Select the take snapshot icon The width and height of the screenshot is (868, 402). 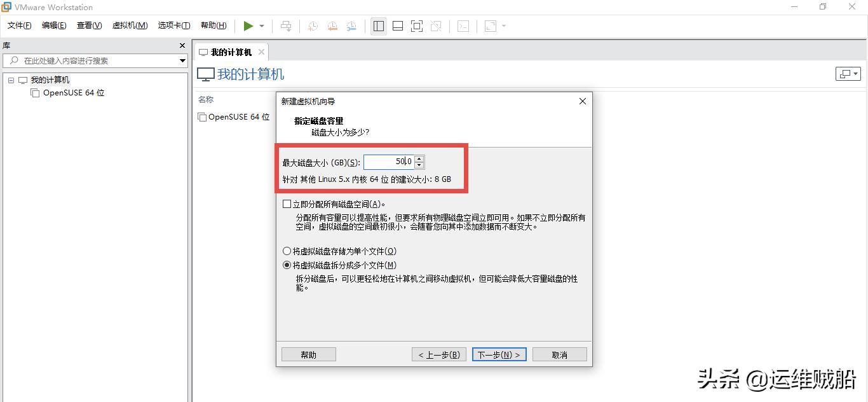tap(311, 26)
